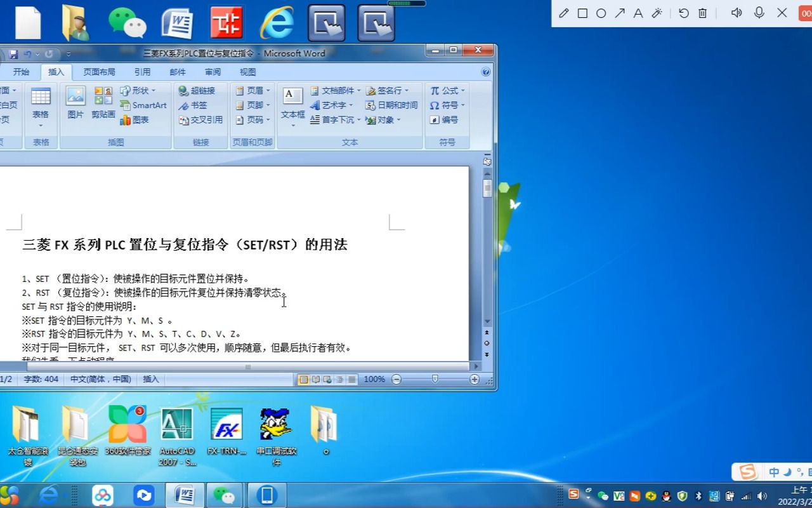Undo the last annotation in the recorder toolbar
Viewport: 812px width, 508px height.
(683, 13)
